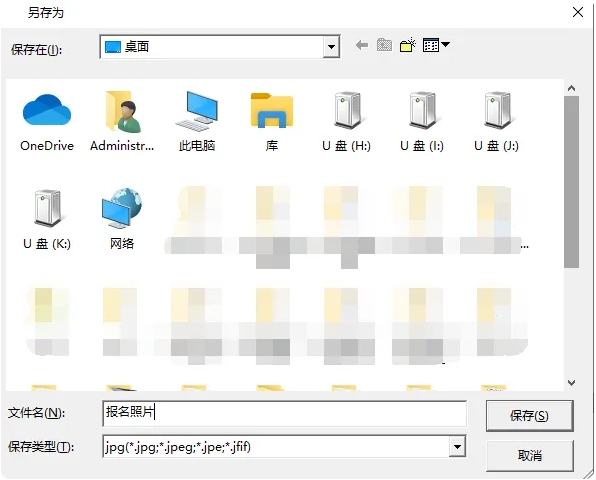Click the scrollbar up arrow
This screenshot has height=480, width=596.
click(x=571, y=88)
